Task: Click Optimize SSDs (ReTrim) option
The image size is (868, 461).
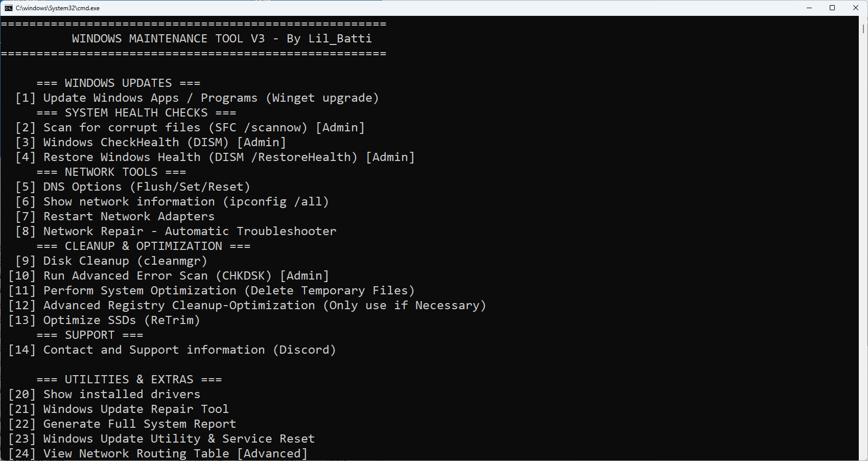Action: pyautogui.click(x=104, y=320)
